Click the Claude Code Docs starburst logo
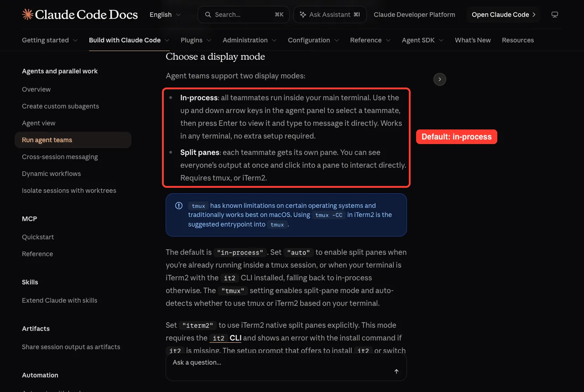Image resolution: width=584 pixels, height=392 pixels. click(x=27, y=15)
